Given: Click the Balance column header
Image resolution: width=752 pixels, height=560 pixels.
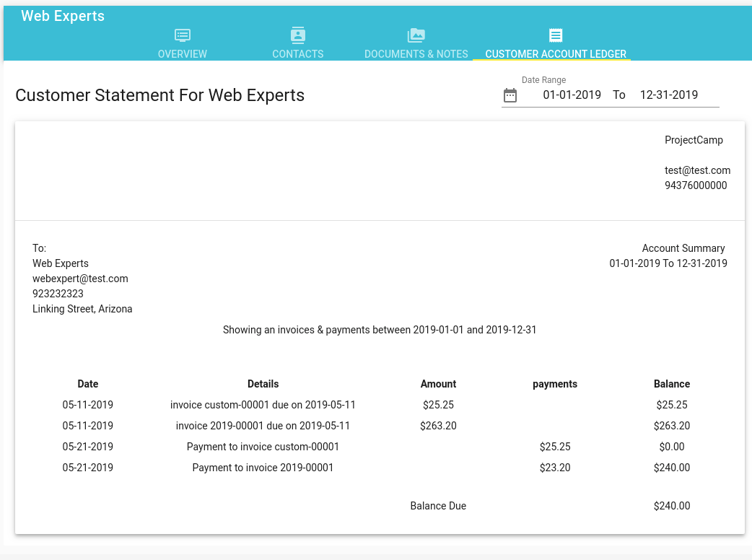Looking at the screenshot, I should (672, 384).
